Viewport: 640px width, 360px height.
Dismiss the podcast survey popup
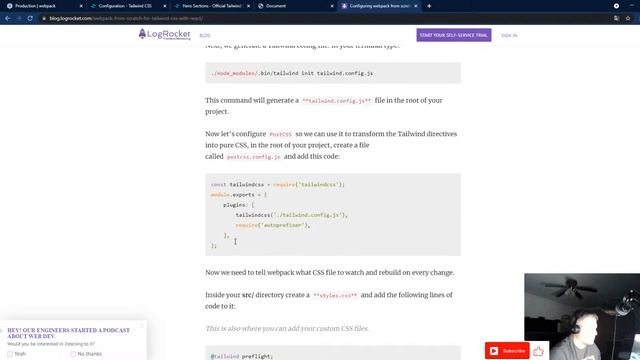point(142,325)
